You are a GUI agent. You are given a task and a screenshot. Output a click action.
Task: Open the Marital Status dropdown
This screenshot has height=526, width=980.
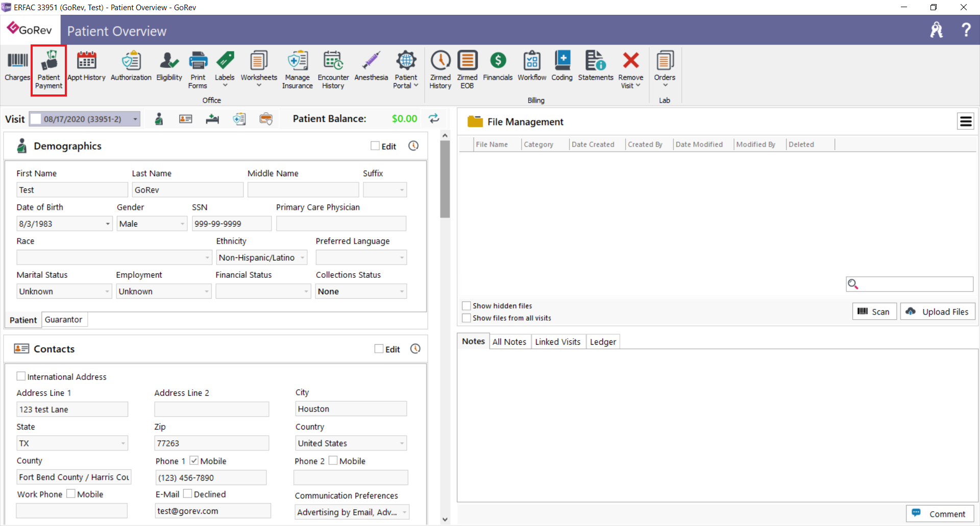click(x=107, y=292)
